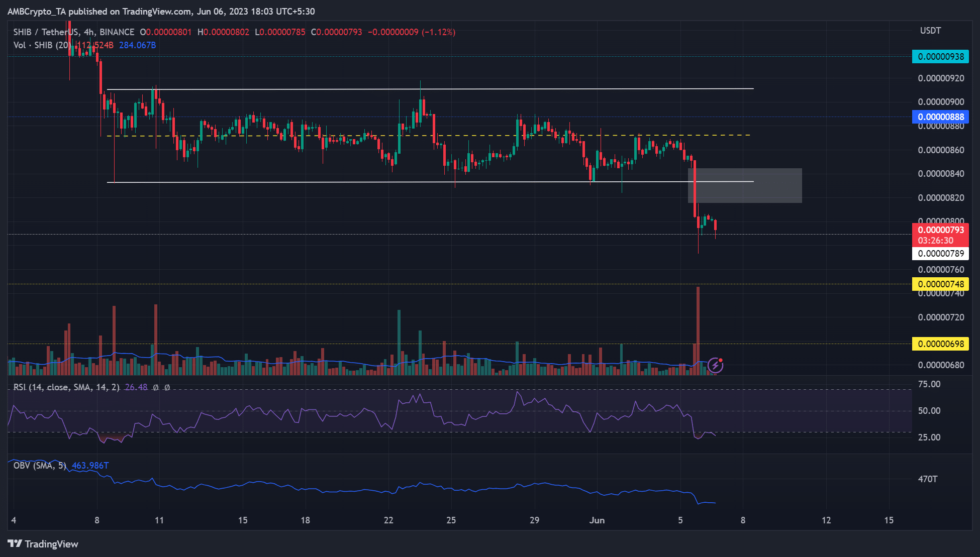The width and height of the screenshot is (980, 557).
Task: Click the low value L0.00000785
Action: (280, 32)
